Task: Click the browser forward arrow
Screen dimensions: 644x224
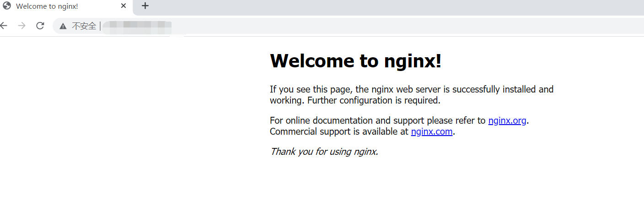Action: [21, 26]
